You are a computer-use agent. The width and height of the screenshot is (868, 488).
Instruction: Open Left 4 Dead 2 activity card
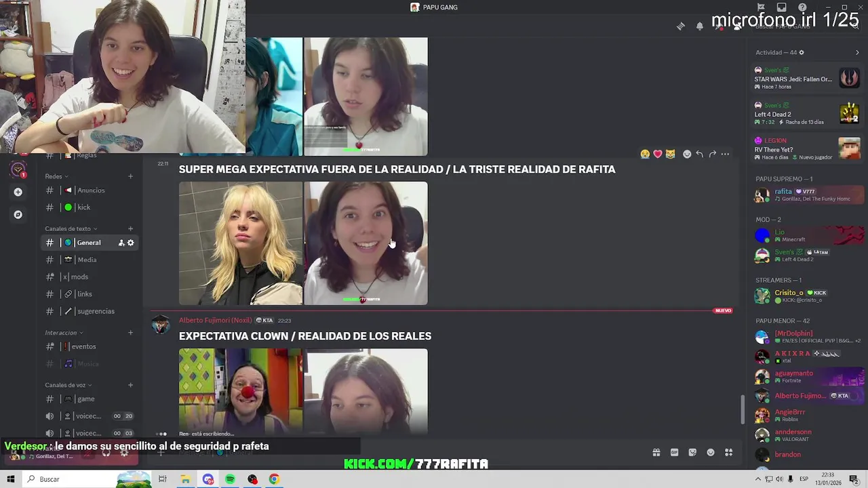[x=807, y=113]
